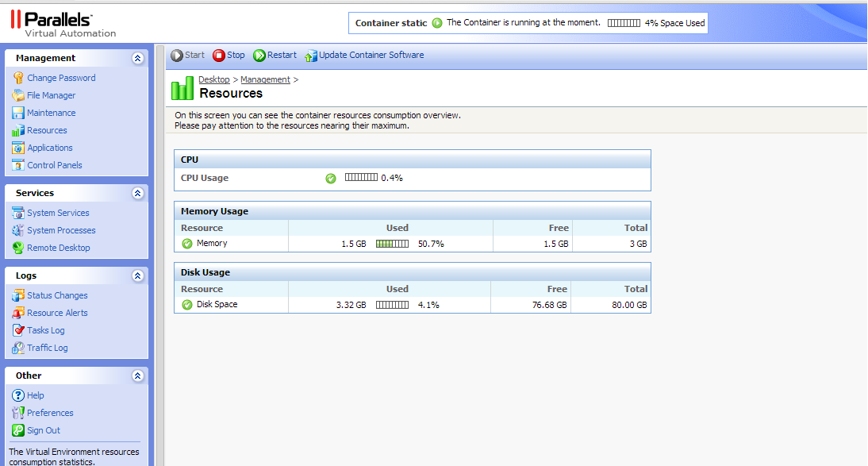Click the Sign Out link
This screenshot has height=466, width=868.
click(44, 430)
